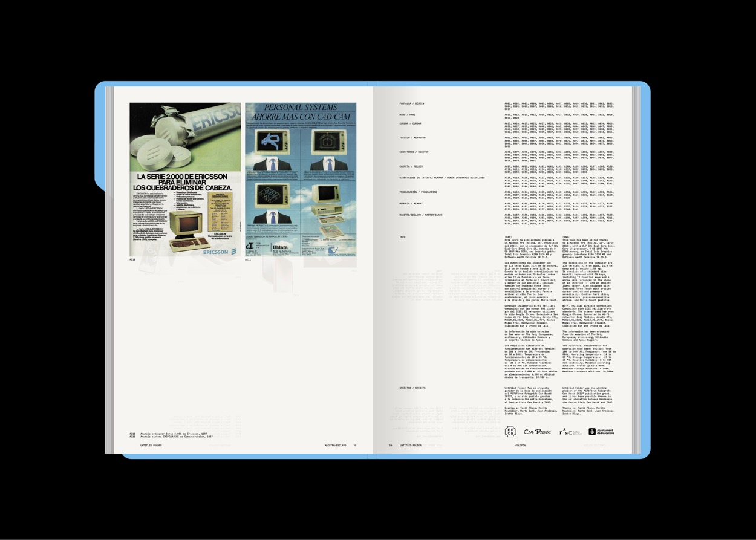Image resolution: width=756 pixels, height=540 pixels.
Task: Click the Ericsson logo at bottom of ad
Action: coord(220,251)
